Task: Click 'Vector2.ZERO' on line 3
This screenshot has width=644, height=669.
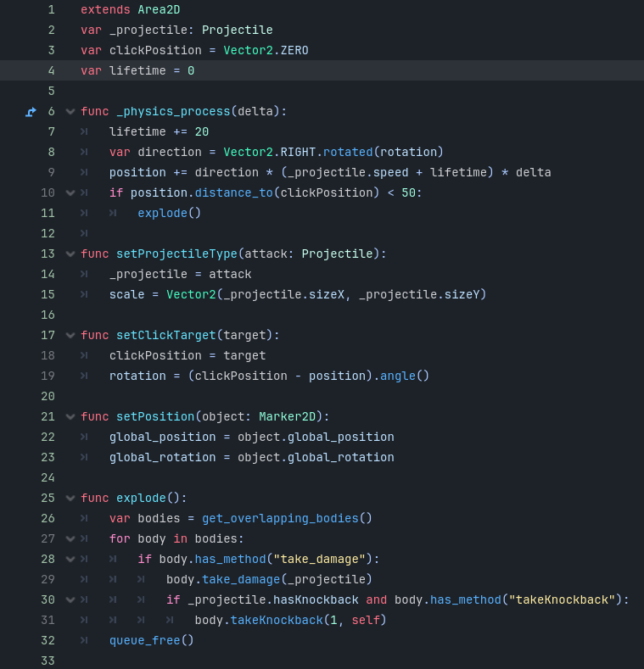Action: pos(266,50)
